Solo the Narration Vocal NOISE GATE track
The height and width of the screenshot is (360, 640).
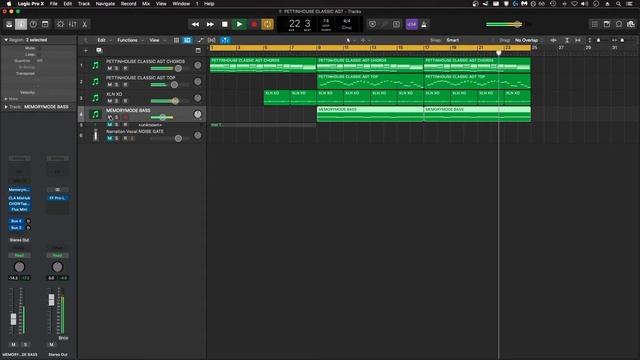point(117,138)
